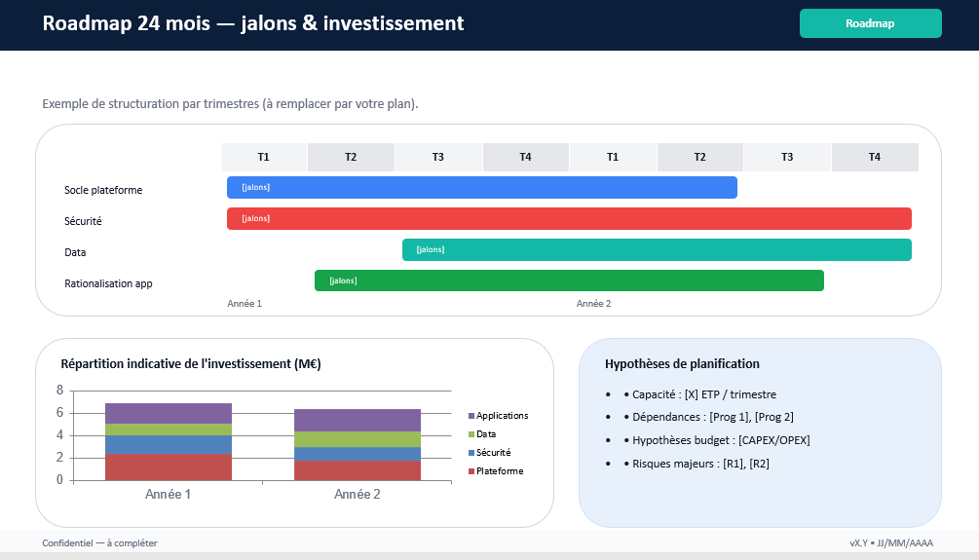Click the green Data legend swatch
Viewport: 979px width, 560px height.
pos(471,434)
